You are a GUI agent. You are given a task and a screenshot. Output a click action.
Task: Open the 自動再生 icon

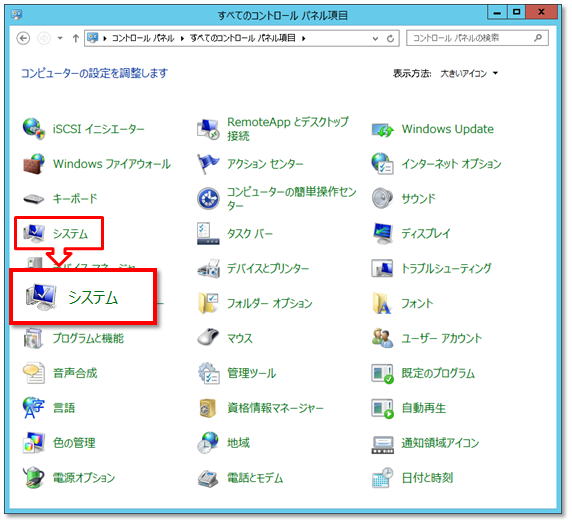(x=382, y=408)
